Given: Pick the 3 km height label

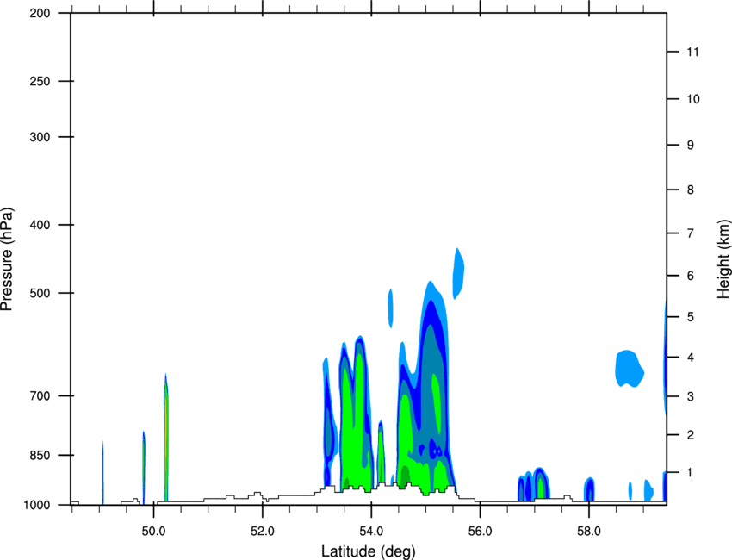Looking at the screenshot, I should pos(691,396).
